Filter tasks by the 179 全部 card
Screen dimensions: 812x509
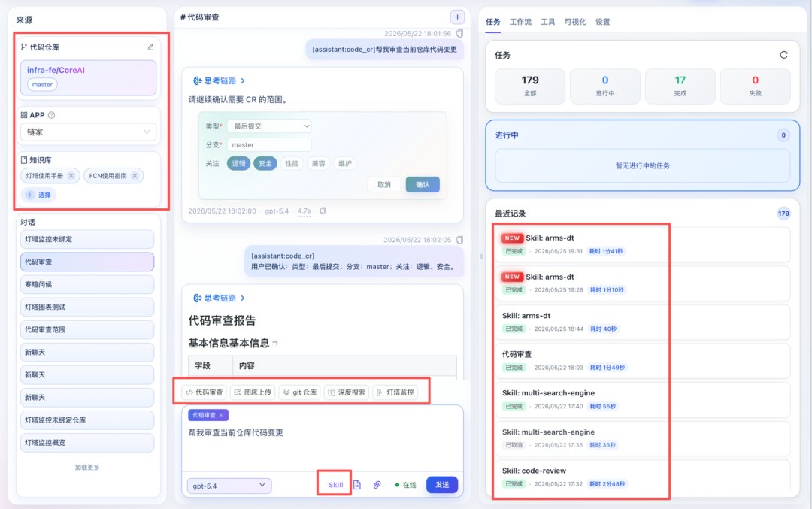click(x=530, y=86)
